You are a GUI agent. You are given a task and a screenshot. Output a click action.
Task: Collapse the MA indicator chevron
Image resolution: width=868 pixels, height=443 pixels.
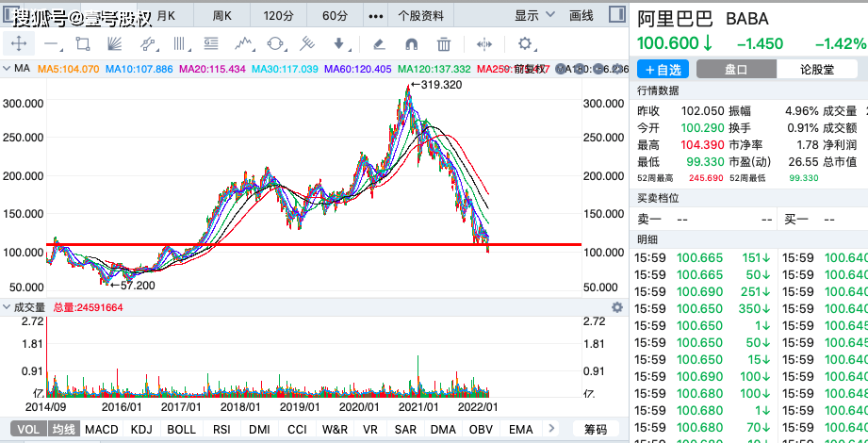[x=7, y=69]
